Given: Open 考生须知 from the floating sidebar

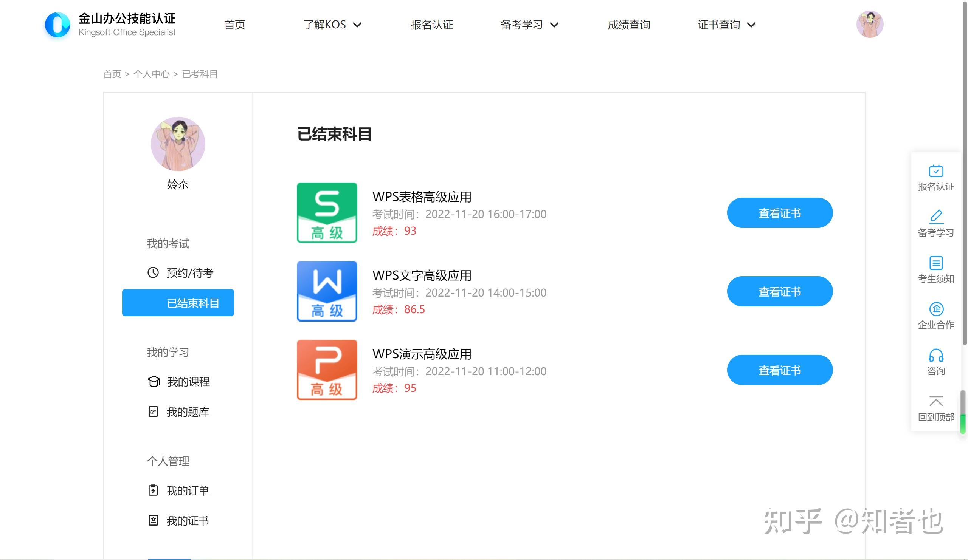Looking at the screenshot, I should click(936, 269).
